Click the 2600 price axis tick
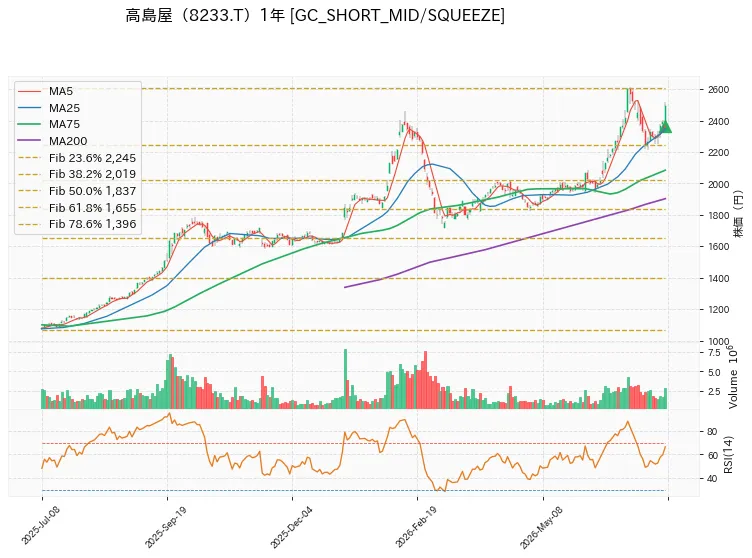Viewport: 752px width, 558px height. (718, 90)
